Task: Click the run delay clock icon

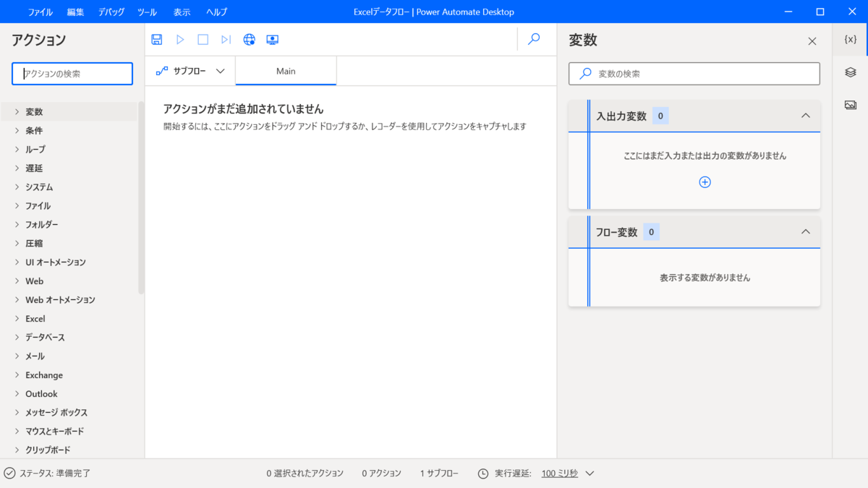Action: (483, 474)
